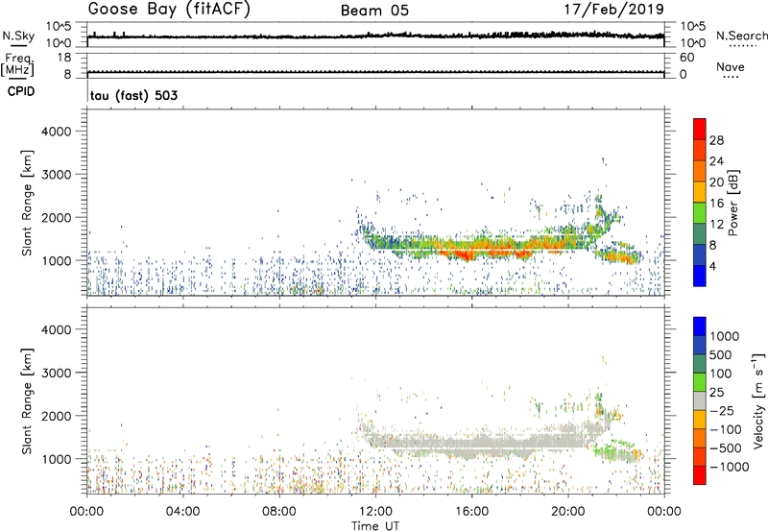Click the "4" value on power colorbar
768x532 pixels.
[x=712, y=267]
